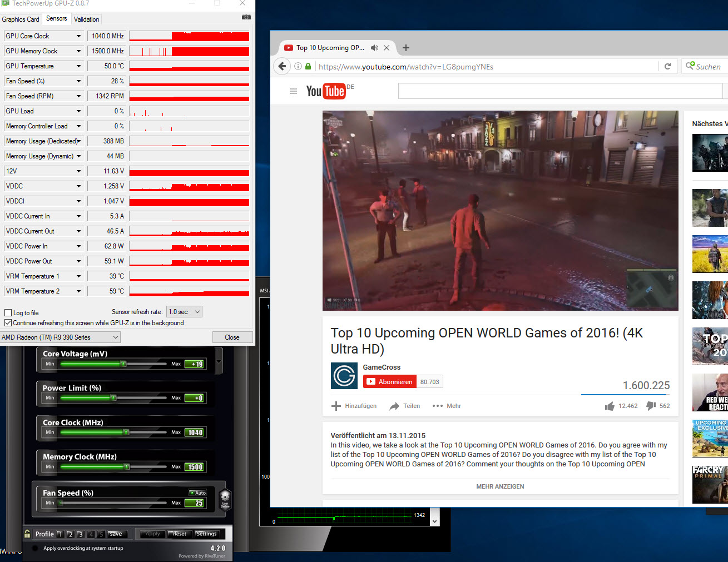Expand Fan Speed (RPM) sensor dropdown
The image size is (728, 562).
[x=78, y=96]
